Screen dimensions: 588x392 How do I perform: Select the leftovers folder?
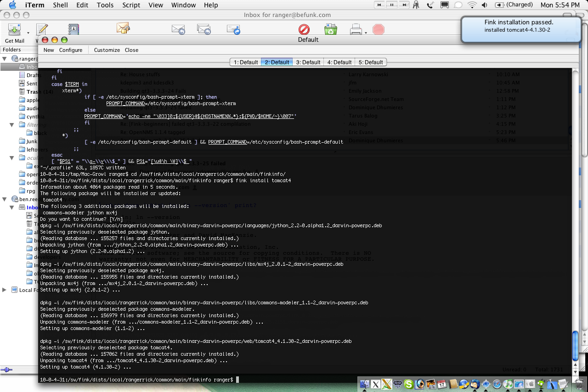tap(33, 150)
